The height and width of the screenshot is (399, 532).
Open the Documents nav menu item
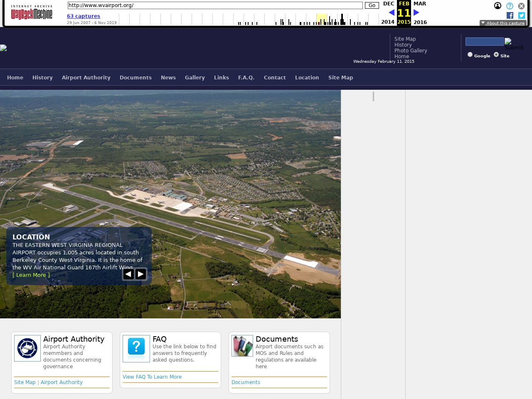click(x=135, y=77)
